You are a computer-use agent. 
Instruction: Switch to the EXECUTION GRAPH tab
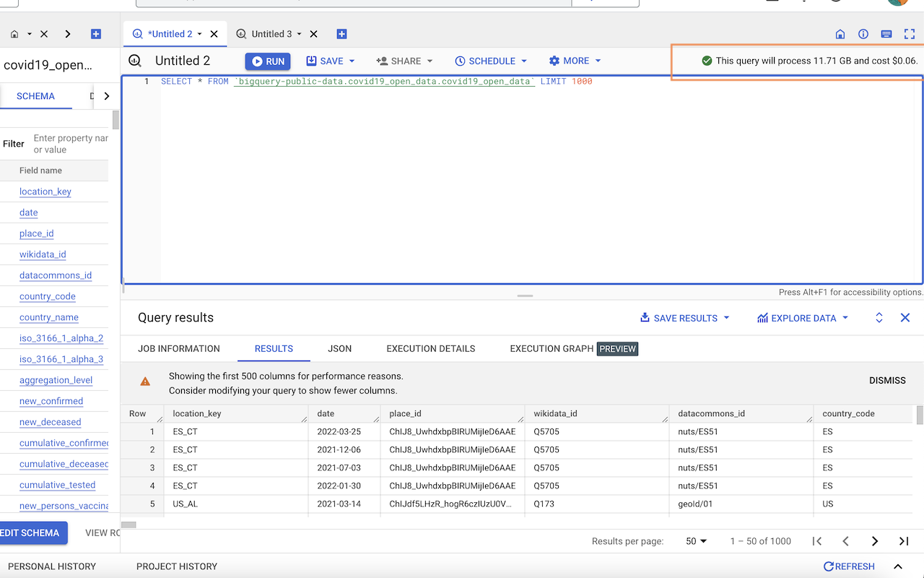click(574, 348)
